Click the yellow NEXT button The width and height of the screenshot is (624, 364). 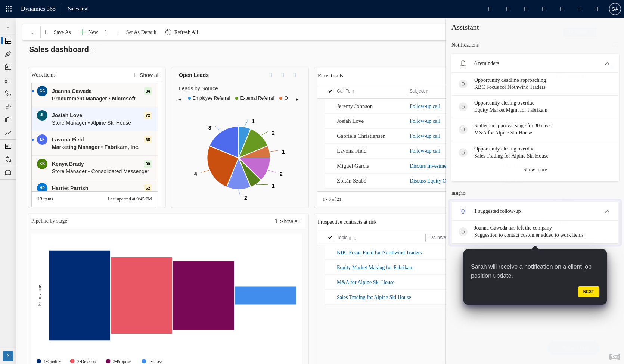click(589, 292)
